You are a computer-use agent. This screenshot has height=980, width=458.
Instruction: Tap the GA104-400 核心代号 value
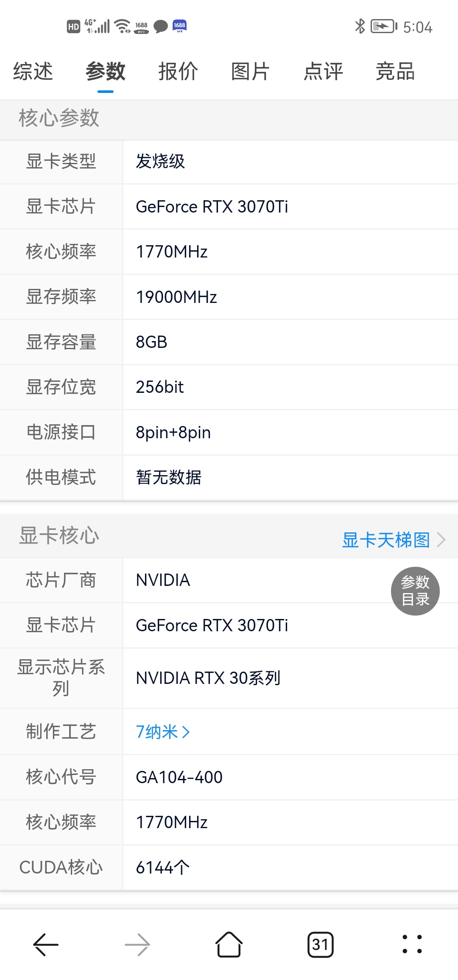point(179,777)
